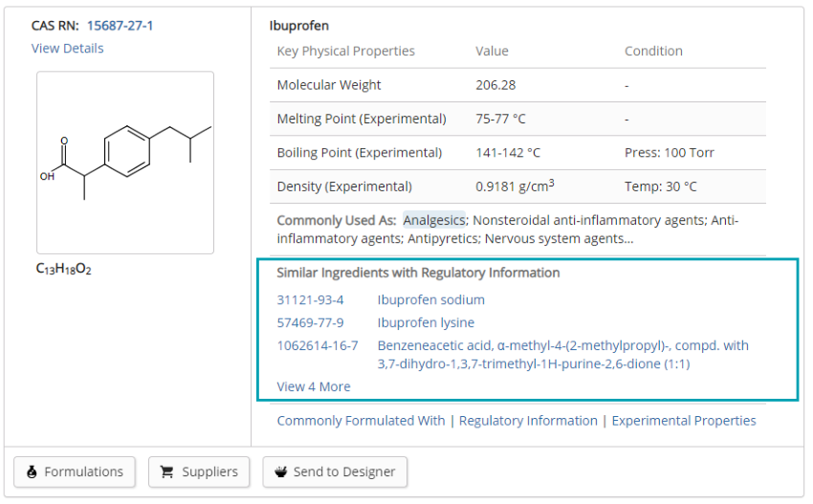Select the highlighted Analgesics term
Image resolution: width=813 pixels, height=504 pixels.
coord(434,220)
